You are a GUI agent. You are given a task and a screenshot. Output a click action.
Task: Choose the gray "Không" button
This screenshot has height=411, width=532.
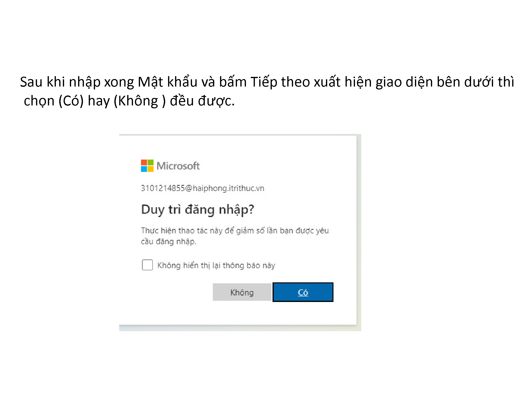click(x=242, y=292)
